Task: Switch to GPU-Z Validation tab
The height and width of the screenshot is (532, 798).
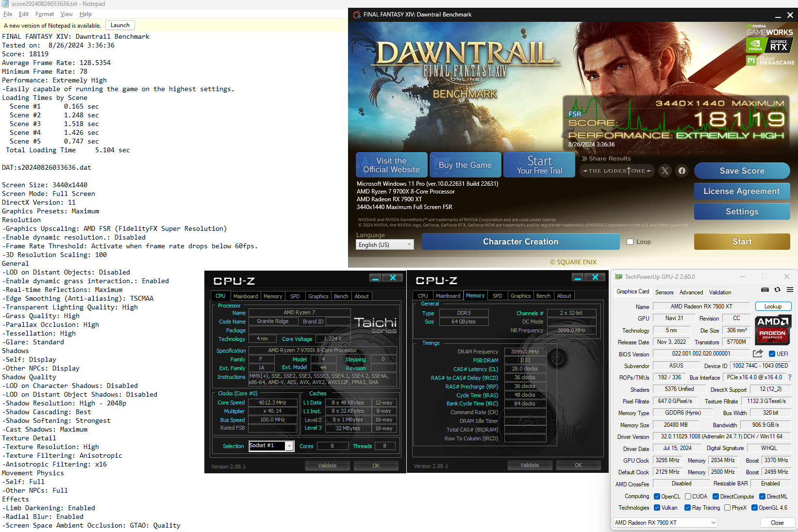Action: [x=720, y=292]
